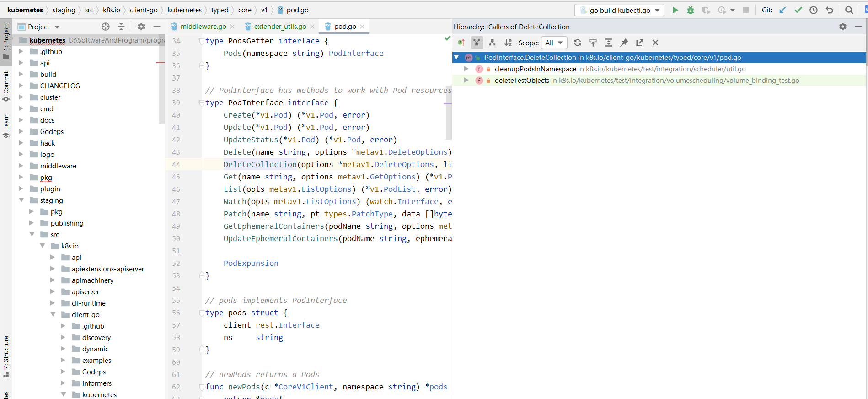Viewport: 868px width, 399px height.
Task: Toggle Caller Methods Hierarchy view
Action: pos(477,43)
